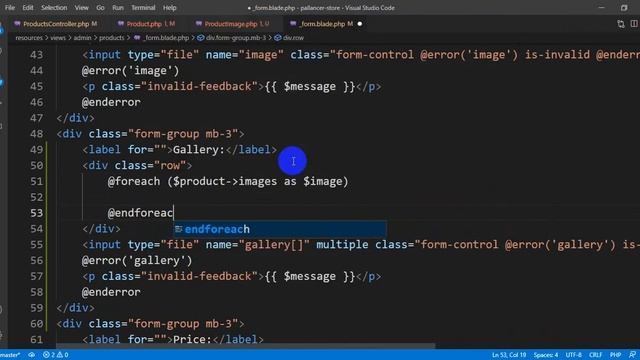
Task: Open the 'views' breadcrumb
Action: [x=58, y=38]
